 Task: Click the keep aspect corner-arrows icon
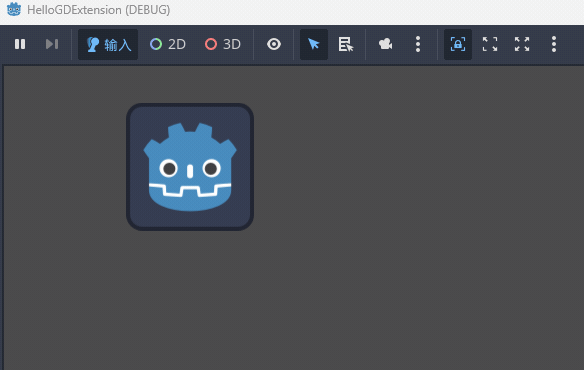coord(490,44)
